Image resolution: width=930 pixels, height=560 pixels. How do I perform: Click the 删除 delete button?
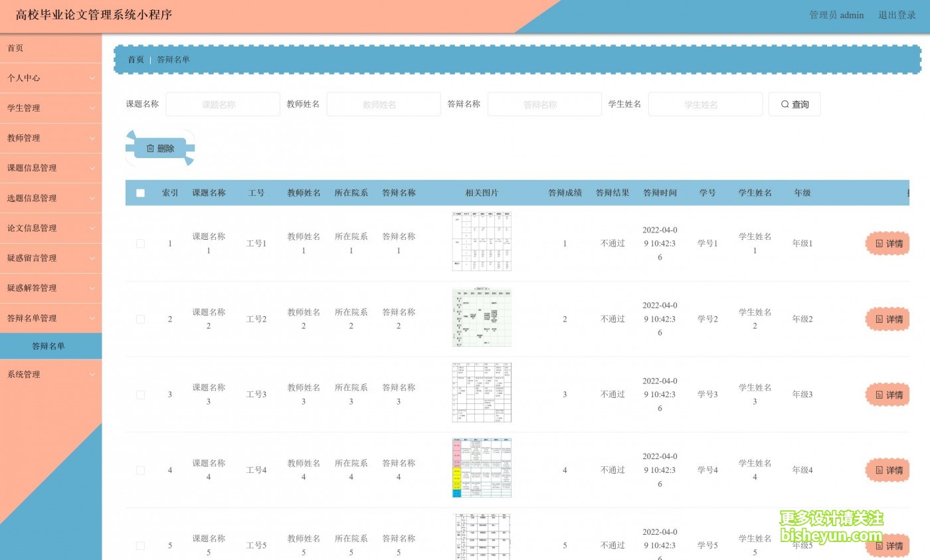pos(160,148)
